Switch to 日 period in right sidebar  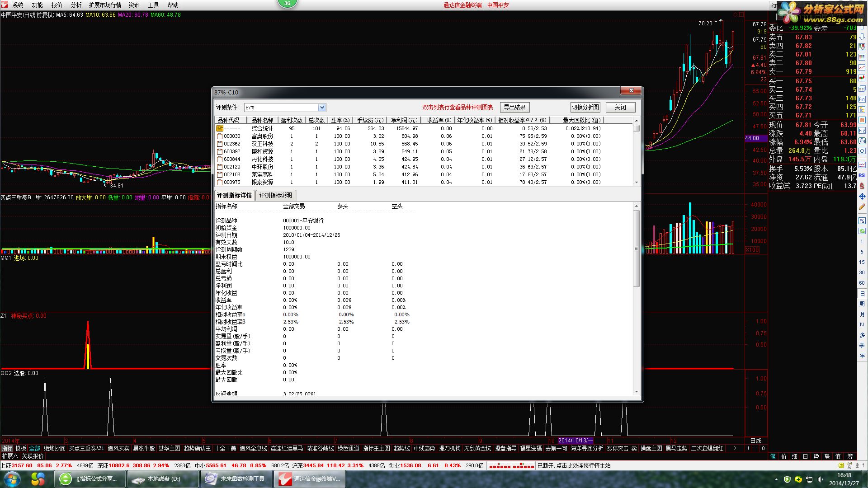click(862, 294)
